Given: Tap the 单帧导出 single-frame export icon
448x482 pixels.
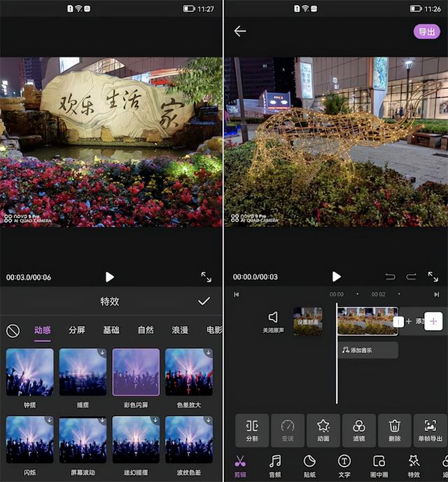Looking at the screenshot, I should [x=430, y=430].
